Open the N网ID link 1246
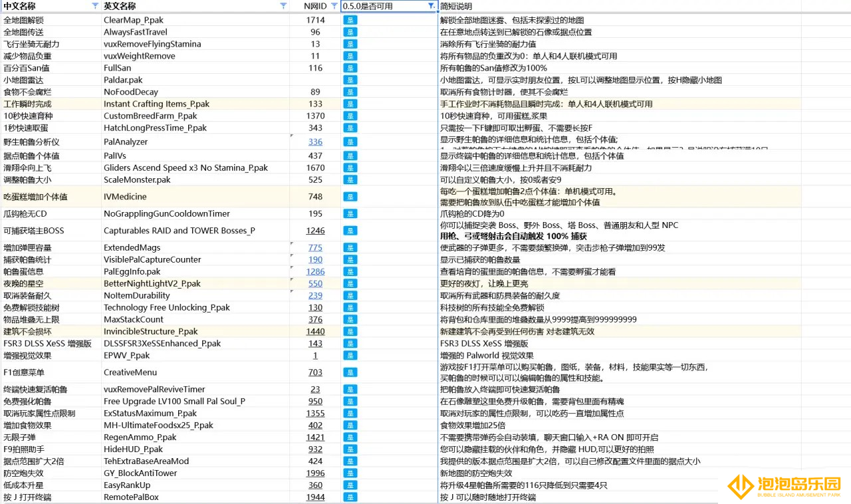The width and height of the screenshot is (851, 504). 315,231
